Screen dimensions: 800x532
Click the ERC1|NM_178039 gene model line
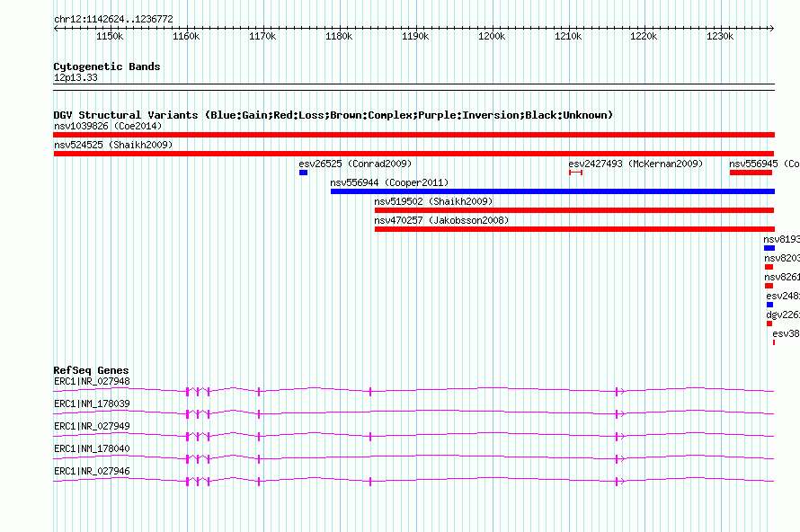(413, 413)
